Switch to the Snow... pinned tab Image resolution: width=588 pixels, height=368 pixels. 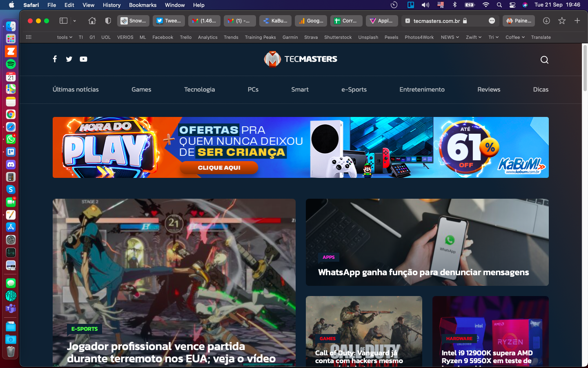133,20
